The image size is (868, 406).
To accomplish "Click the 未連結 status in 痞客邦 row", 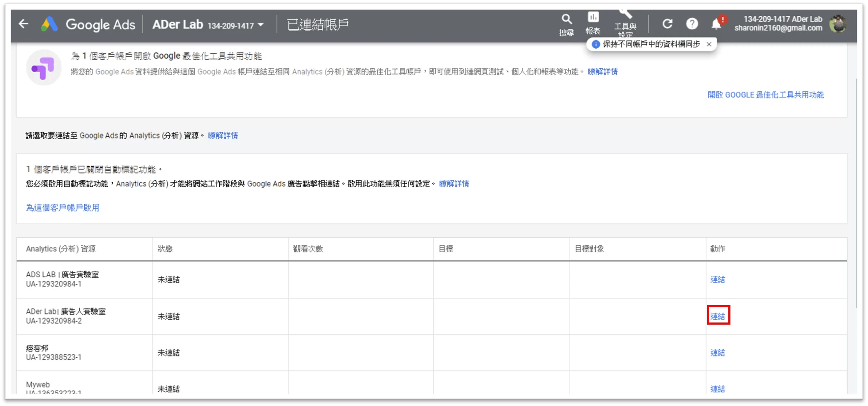I will (169, 353).
